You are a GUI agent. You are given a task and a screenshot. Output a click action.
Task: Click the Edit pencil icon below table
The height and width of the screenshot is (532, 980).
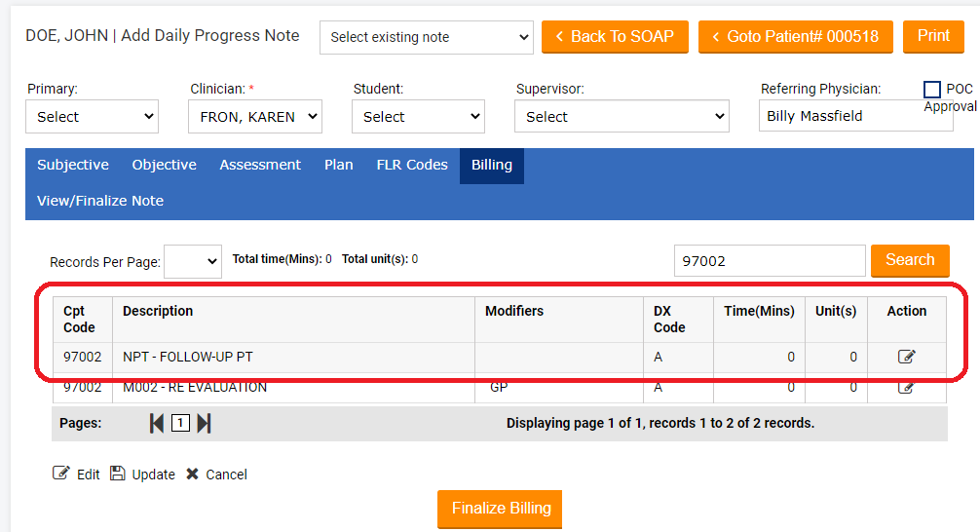(61, 474)
